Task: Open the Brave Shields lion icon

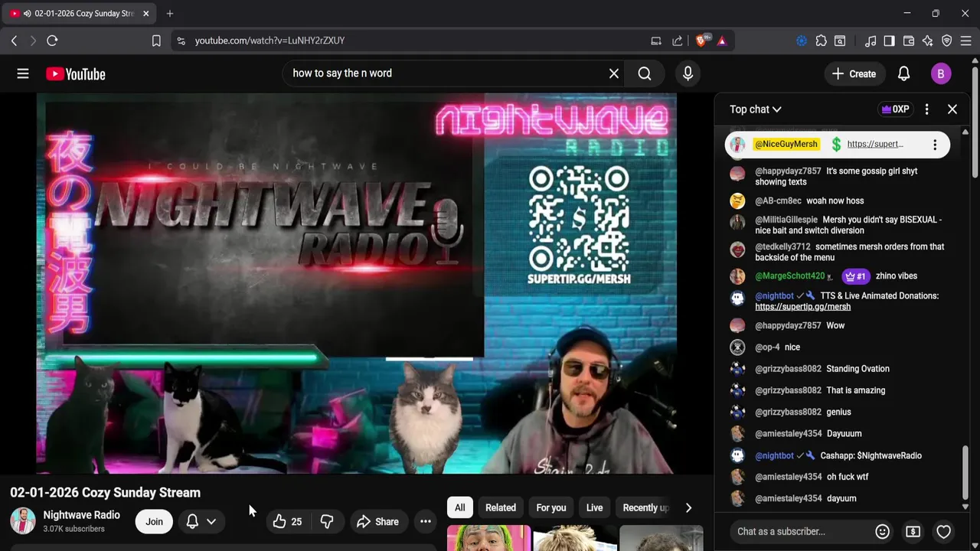Action: pyautogui.click(x=701, y=41)
